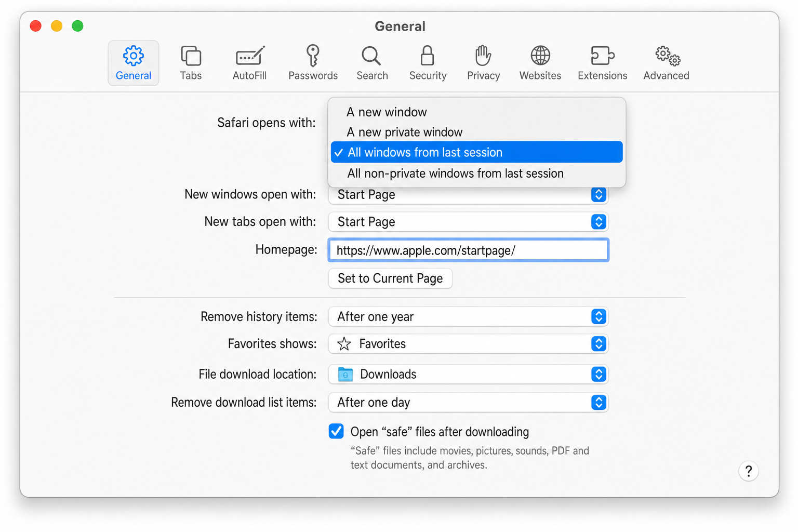Click the Downloads folder icon
This screenshot has height=532, width=798.
click(345, 374)
